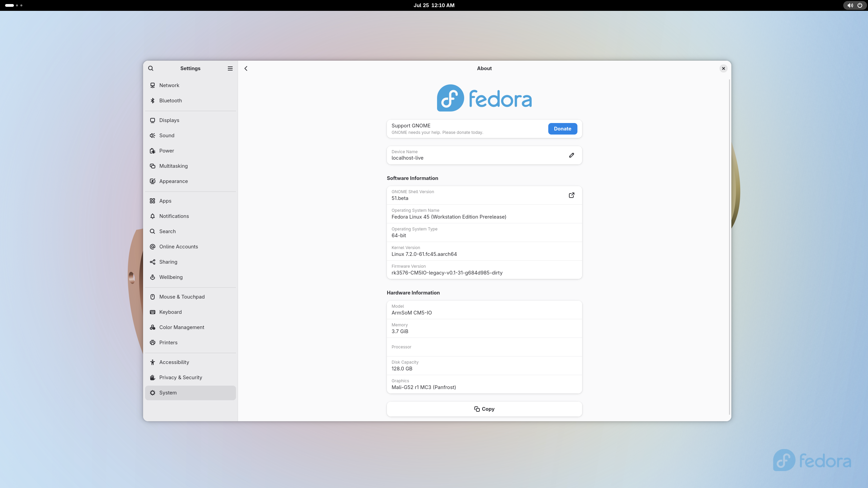Click the Online Accounts at-sign icon
This screenshot has width=868, height=488.
pos(153,247)
